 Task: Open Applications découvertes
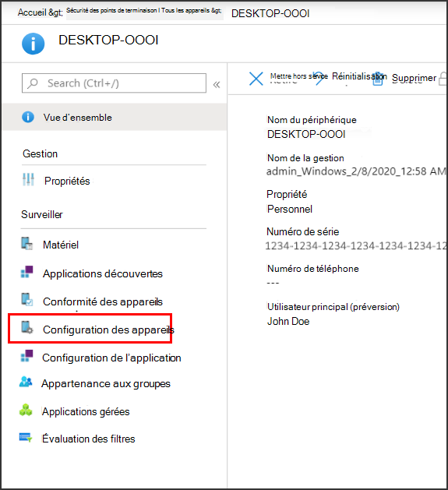(103, 273)
